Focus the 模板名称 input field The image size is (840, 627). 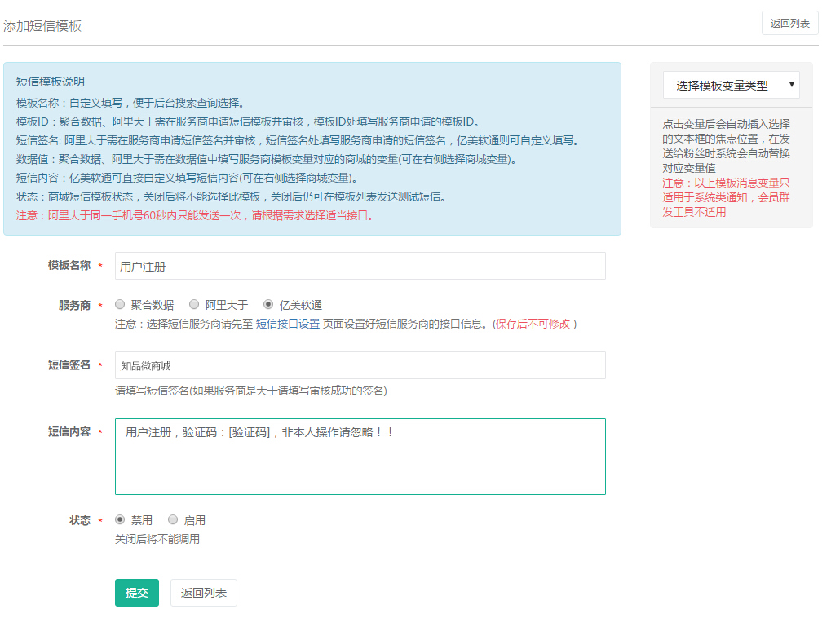[x=360, y=266]
